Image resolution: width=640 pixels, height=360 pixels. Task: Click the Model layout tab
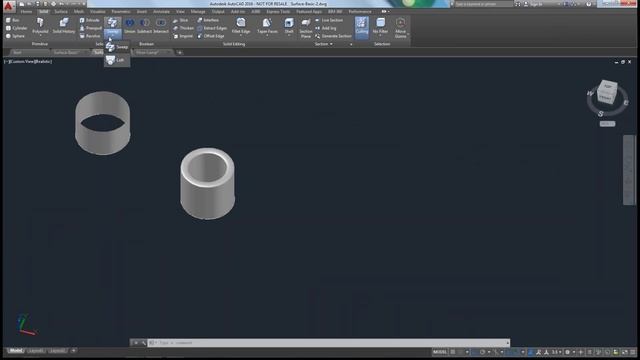(16, 351)
